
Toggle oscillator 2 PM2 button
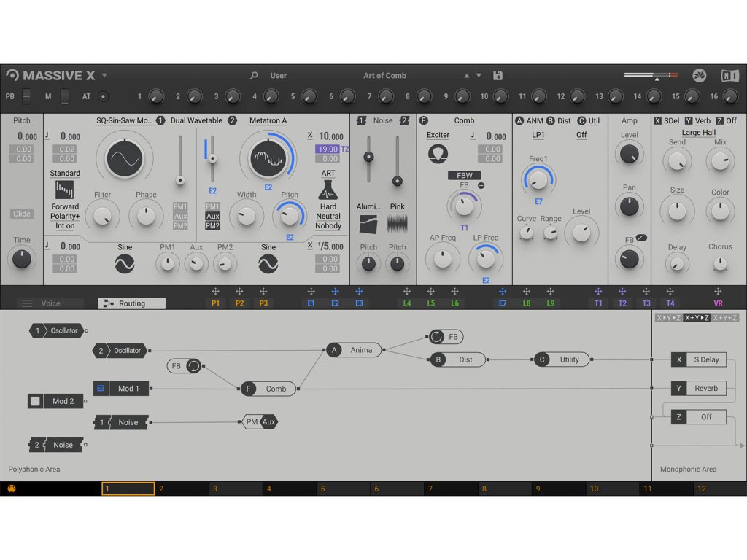[x=212, y=226]
